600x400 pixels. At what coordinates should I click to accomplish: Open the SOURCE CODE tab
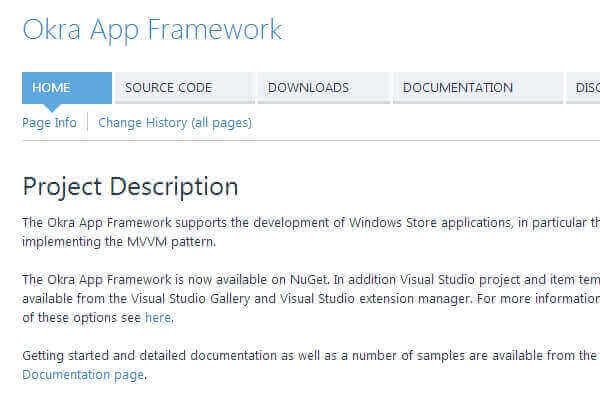click(168, 88)
